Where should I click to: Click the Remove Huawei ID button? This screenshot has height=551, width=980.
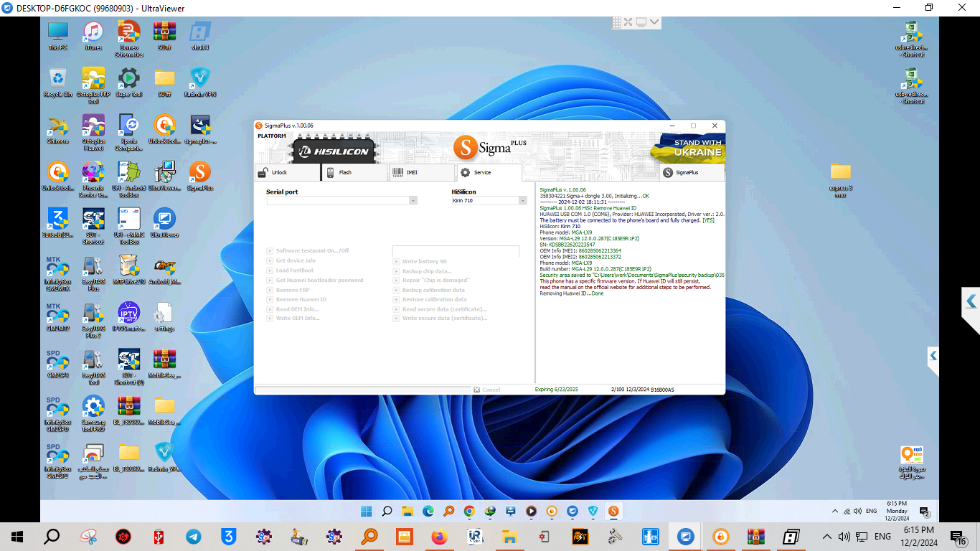coord(296,299)
